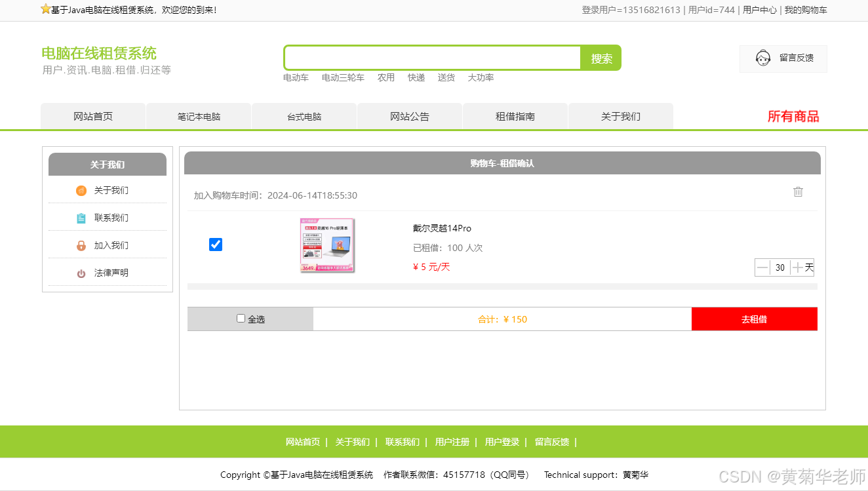Open the 笔记本电脑 nav tab
Image resolution: width=868 pixels, height=491 pixels.
tap(199, 116)
